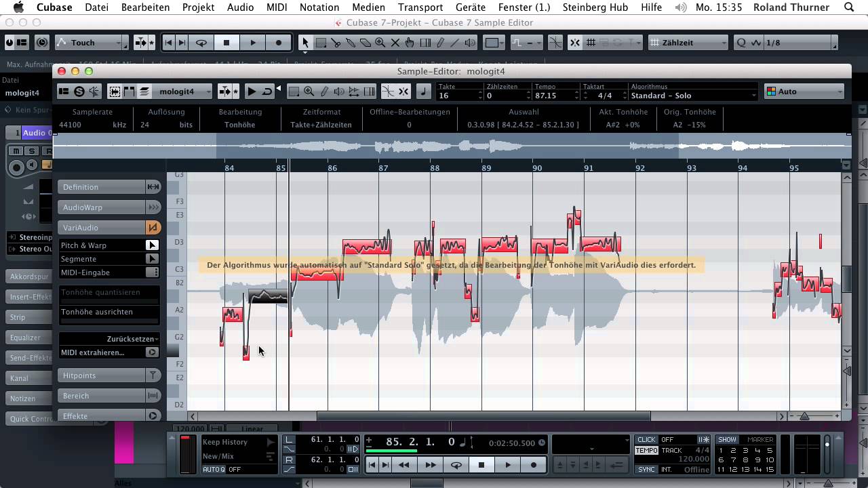Open the AudioWarp section
This screenshot has height=488, width=868.
point(102,207)
